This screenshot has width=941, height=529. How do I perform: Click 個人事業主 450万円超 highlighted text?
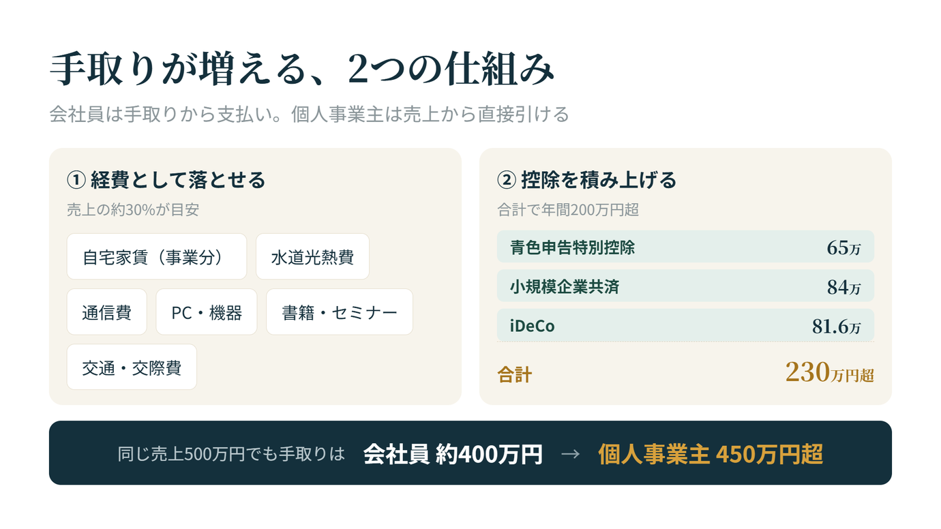point(710,454)
